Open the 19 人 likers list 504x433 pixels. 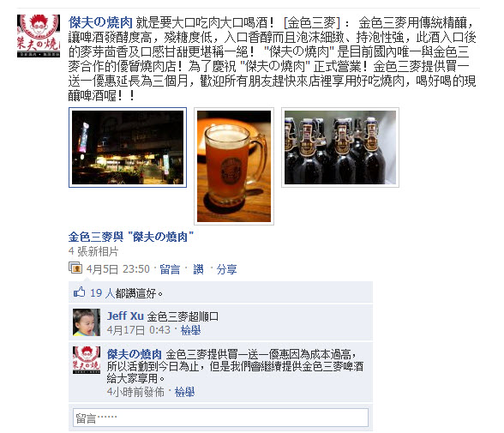[x=102, y=293]
